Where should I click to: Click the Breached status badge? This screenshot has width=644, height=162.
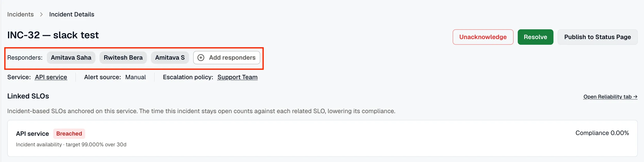69,134
